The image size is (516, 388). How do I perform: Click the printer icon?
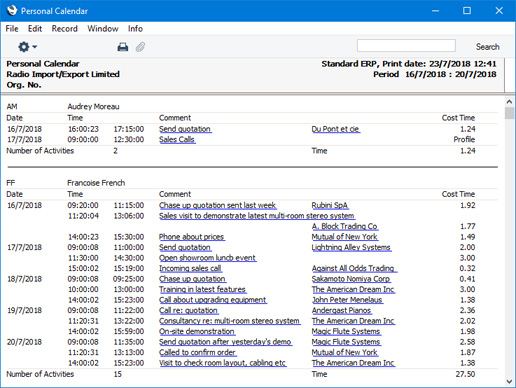(x=123, y=47)
